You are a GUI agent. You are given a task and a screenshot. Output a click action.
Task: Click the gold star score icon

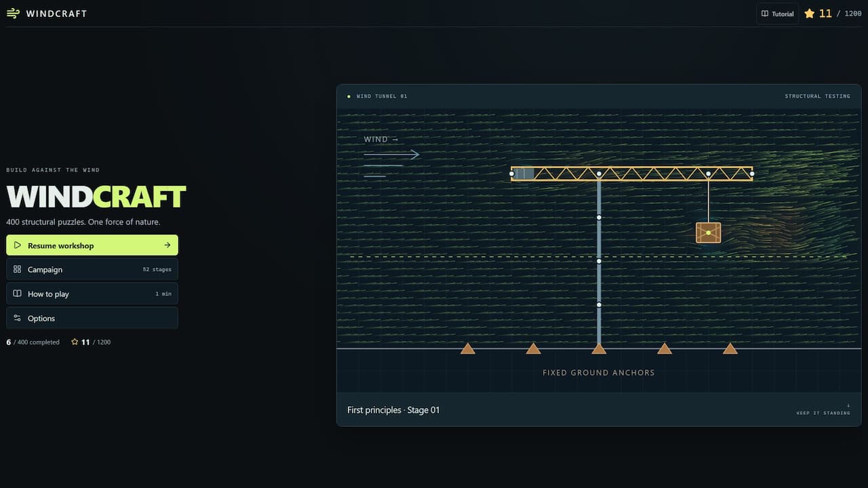(x=809, y=14)
